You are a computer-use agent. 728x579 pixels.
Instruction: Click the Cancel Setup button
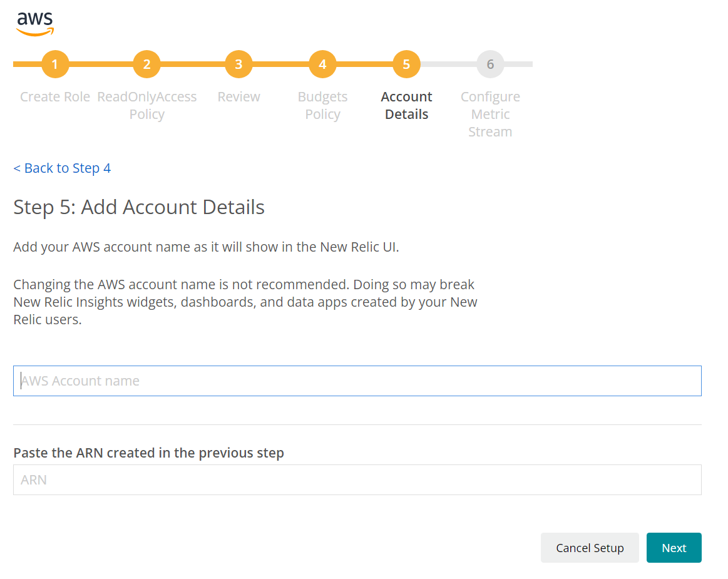click(590, 548)
